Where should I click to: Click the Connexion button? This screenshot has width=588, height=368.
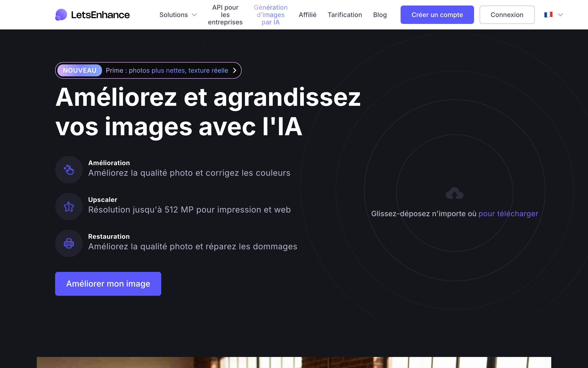coord(507,14)
